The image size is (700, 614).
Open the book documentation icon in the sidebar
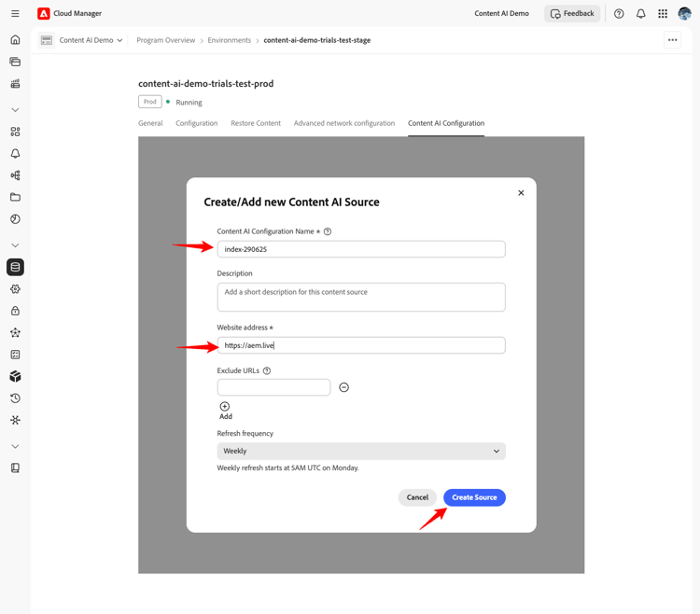(x=15, y=468)
